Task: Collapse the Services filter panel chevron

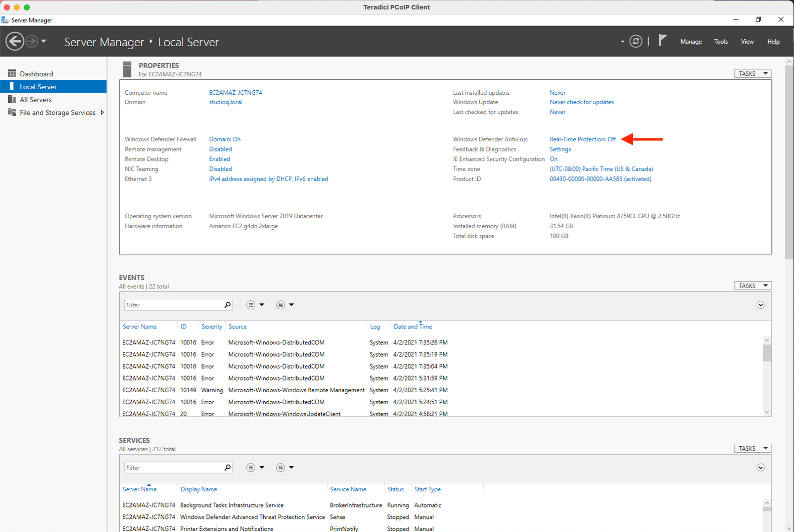Action: 760,467
